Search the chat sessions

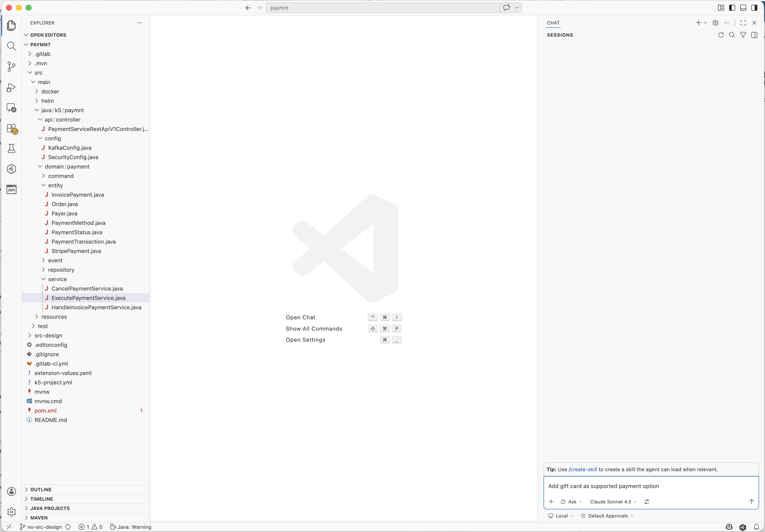[x=732, y=35]
